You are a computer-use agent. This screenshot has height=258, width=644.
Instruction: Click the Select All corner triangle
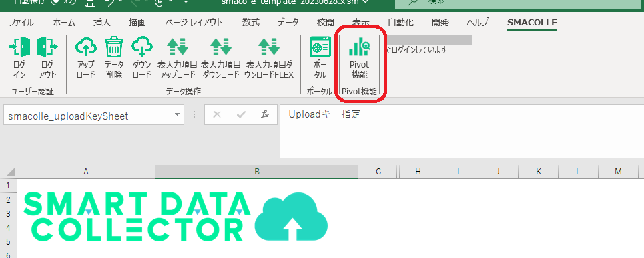11,172
